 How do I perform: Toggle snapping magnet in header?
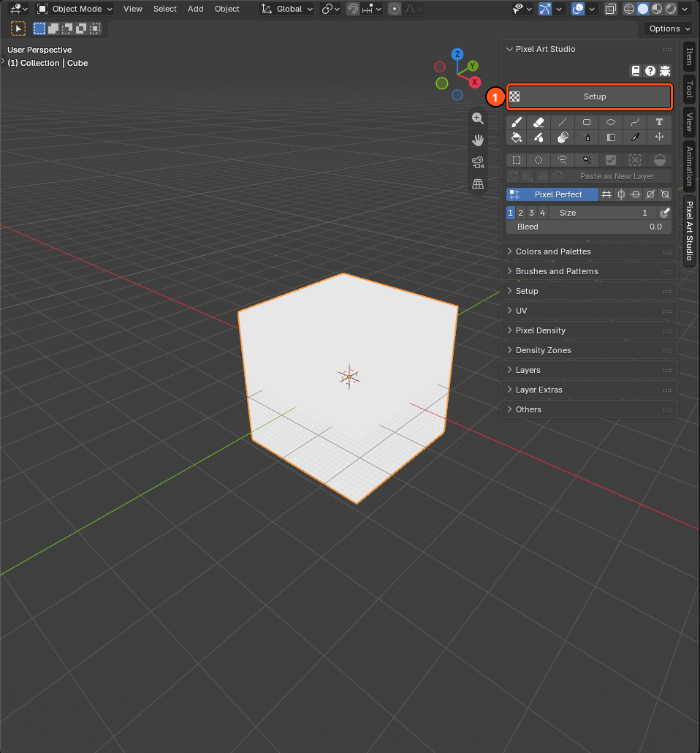pyautogui.click(x=353, y=9)
